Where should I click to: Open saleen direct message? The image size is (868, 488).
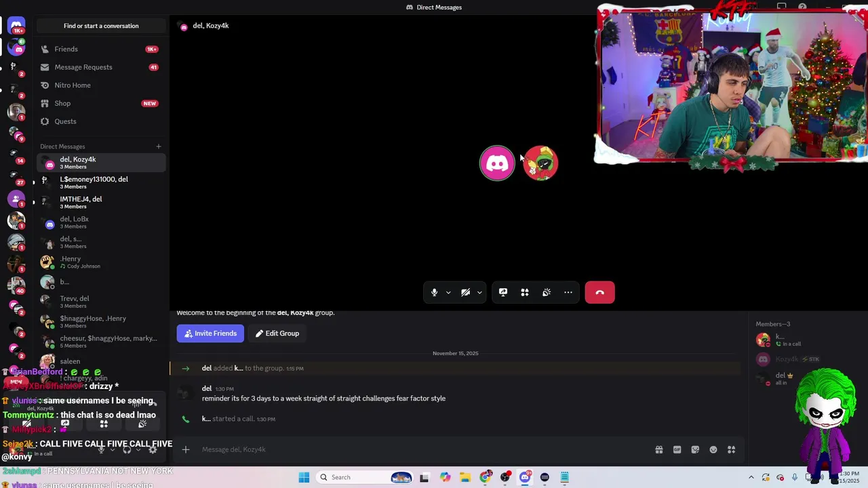[x=100, y=361]
